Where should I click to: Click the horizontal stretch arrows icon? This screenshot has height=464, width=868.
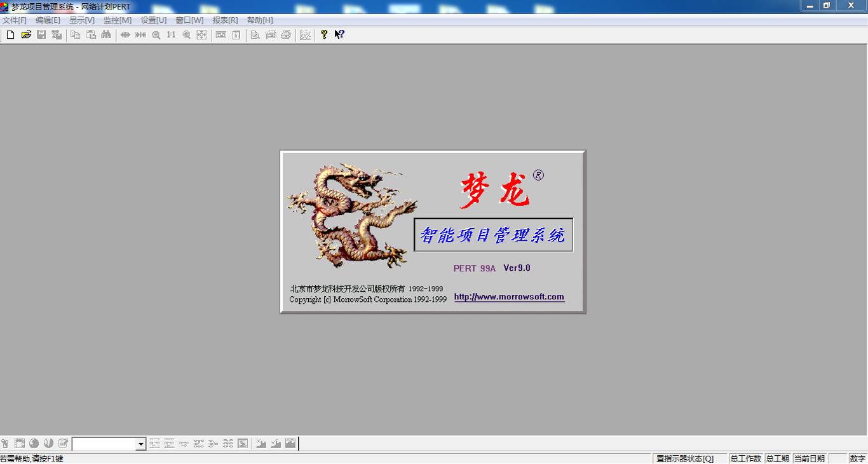(x=125, y=35)
